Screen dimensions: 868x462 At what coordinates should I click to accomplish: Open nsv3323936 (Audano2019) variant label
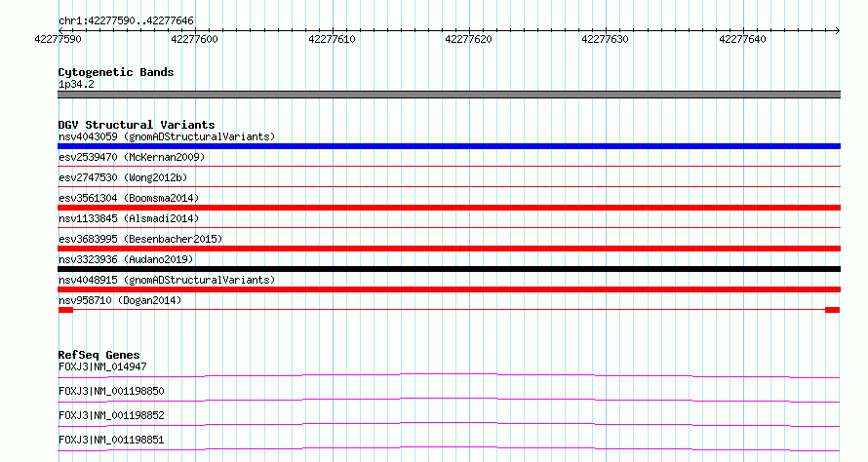pos(126,259)
